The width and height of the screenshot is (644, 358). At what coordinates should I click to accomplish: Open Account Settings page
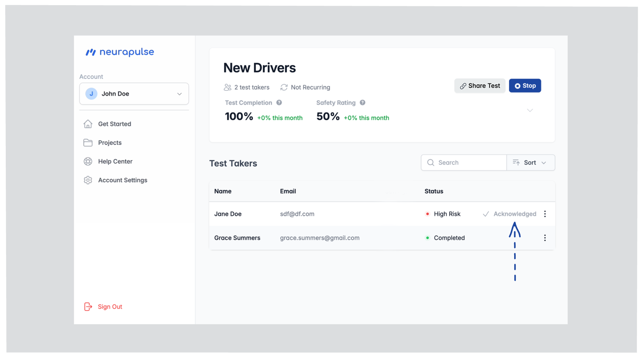122,180
